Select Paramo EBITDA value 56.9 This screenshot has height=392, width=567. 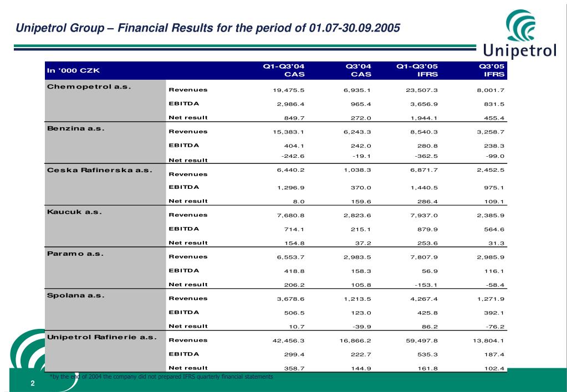point(430,271)
